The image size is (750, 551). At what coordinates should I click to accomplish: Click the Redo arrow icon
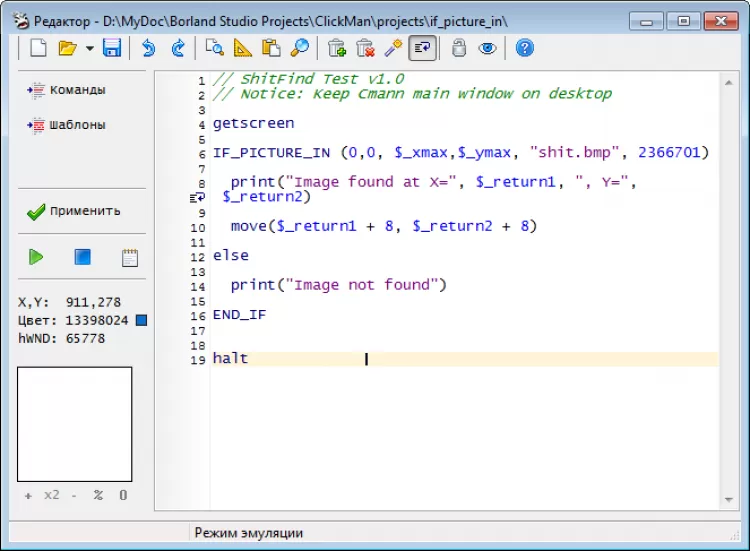179,48
